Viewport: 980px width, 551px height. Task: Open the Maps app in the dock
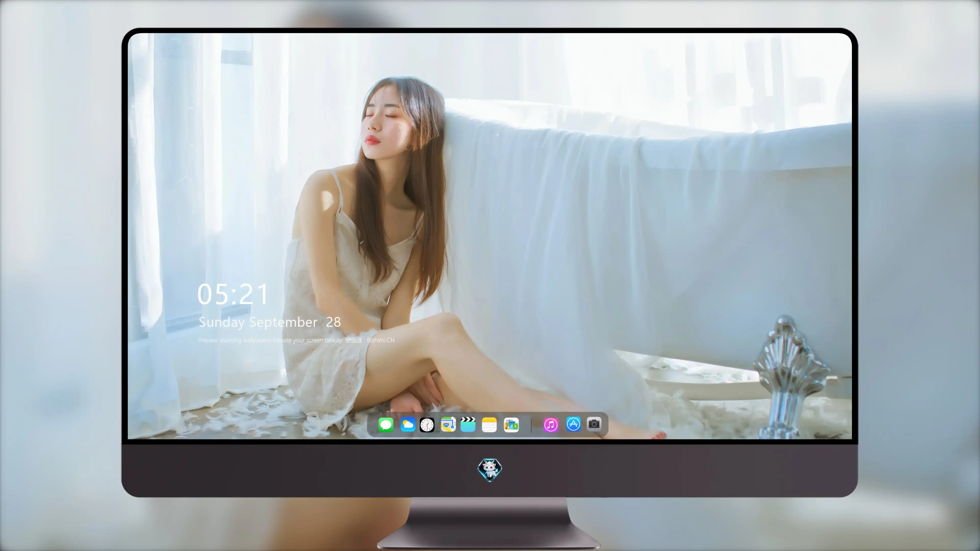point(448,424)
